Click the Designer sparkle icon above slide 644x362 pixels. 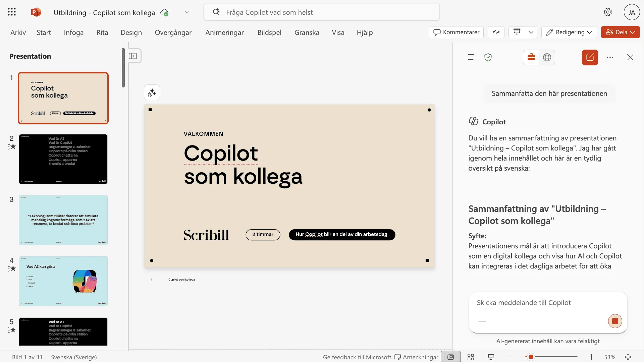click(152, 93)
